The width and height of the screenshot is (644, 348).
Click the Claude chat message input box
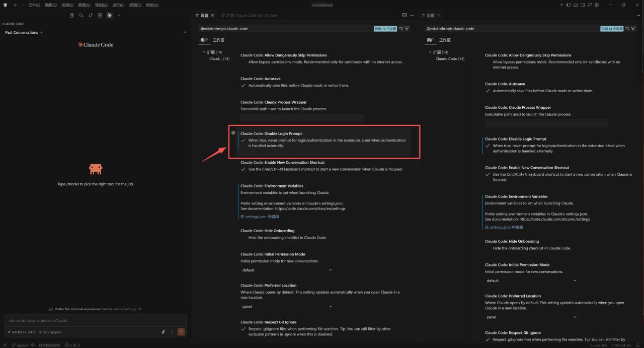pos(96,320)
